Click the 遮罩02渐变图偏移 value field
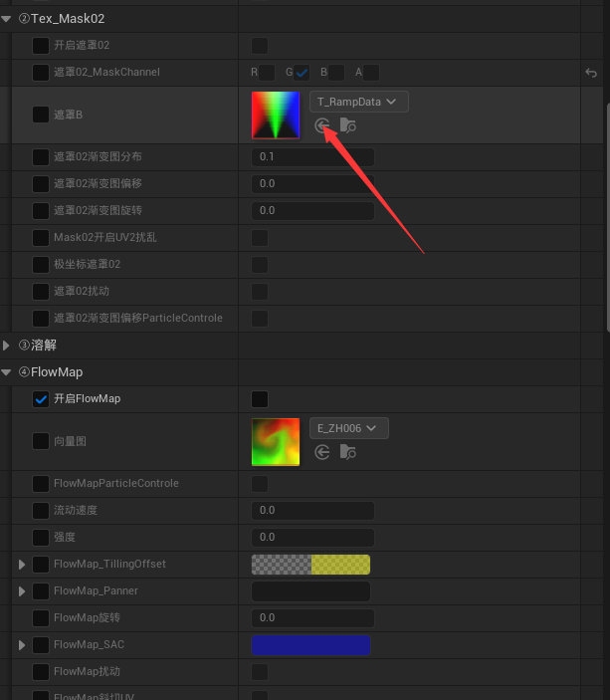Viewport: 610px width, 700px height. (312, 184)
